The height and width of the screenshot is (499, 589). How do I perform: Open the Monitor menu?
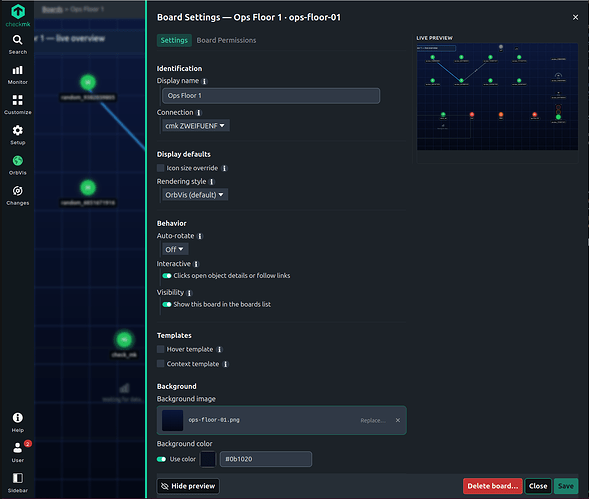click(18, 75)
